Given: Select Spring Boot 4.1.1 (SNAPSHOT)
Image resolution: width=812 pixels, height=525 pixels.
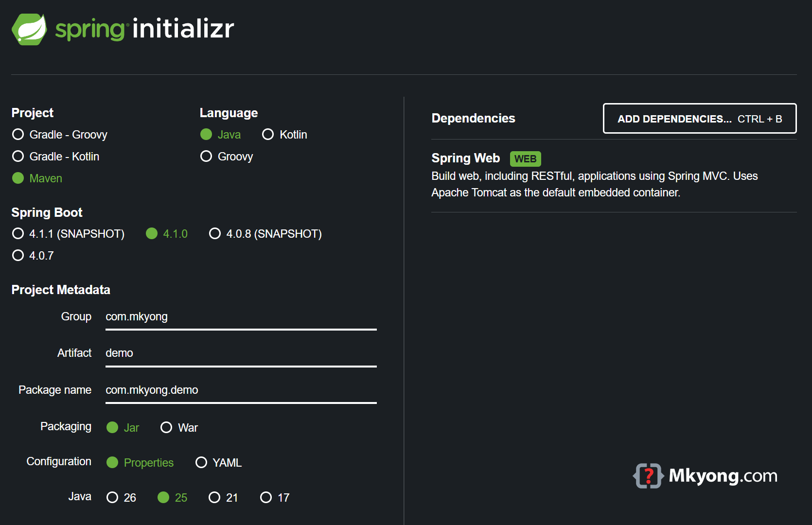Looking at the screenshot, I should [x=69, y=234].
